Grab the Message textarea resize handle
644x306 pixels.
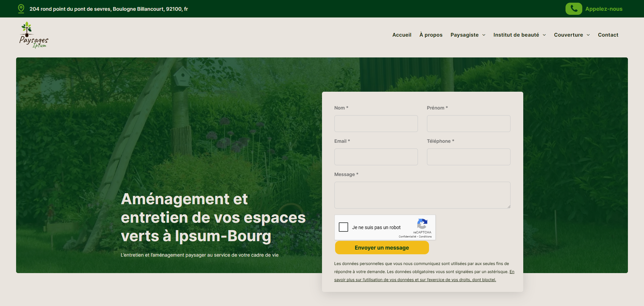click(508, 207)
